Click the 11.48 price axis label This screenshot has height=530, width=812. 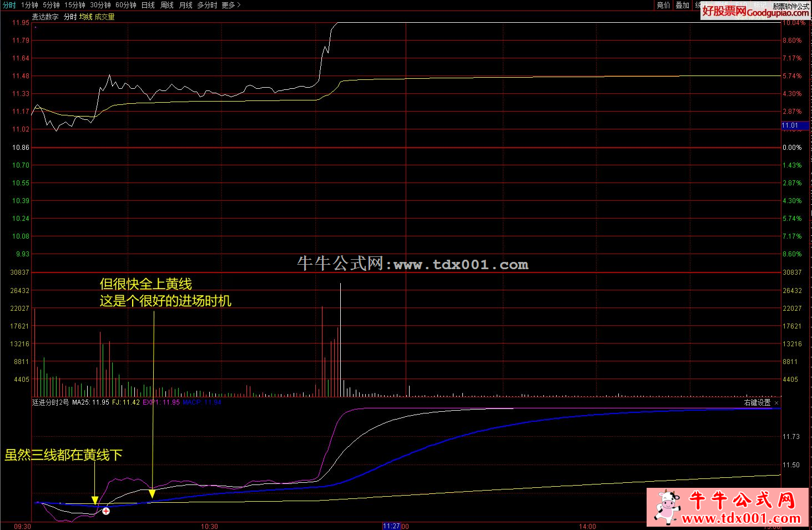click(21, 76)
